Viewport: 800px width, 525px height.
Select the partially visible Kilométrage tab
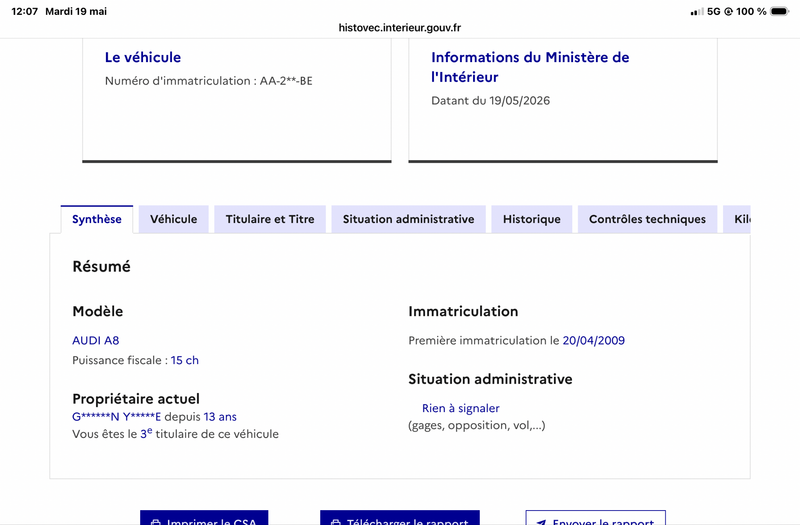point(737,219)
